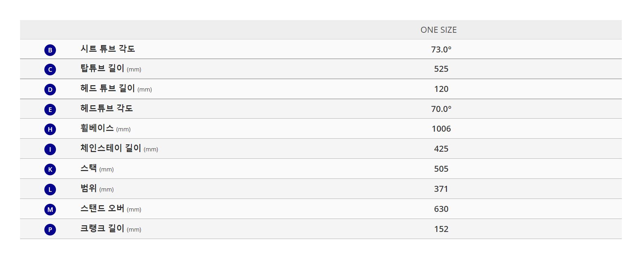Viewport: 644px width, 258px height.
Task: Select the blue D circle icon
Action: click(x=50, y=89)
